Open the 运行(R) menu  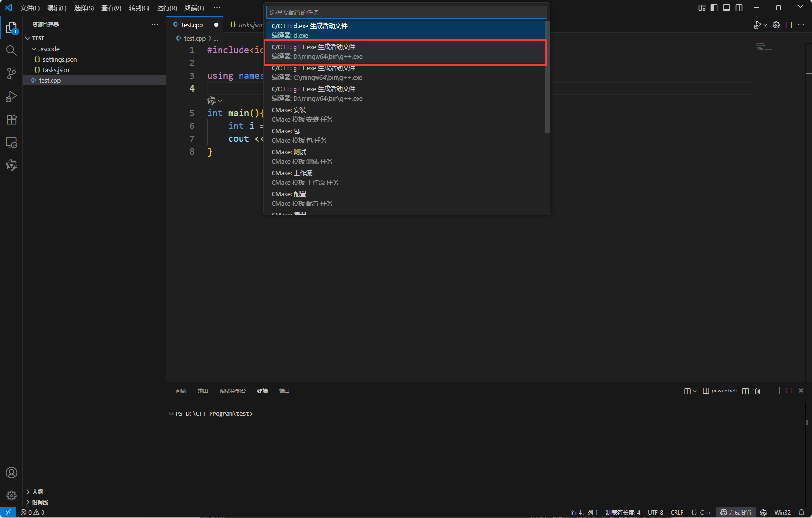click(x=167, y=8)
